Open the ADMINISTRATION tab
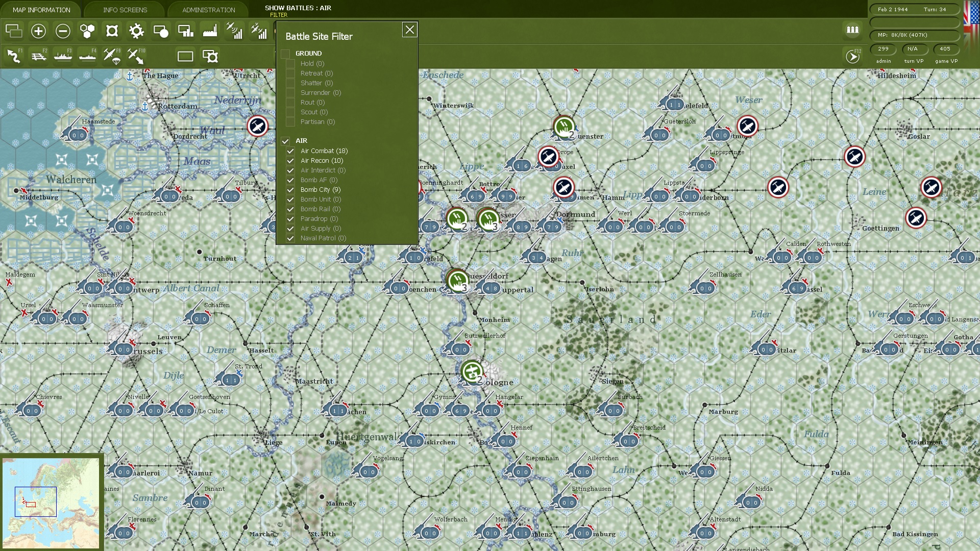The width and height of the screenshot is (980, 551). tap(209, 10)
